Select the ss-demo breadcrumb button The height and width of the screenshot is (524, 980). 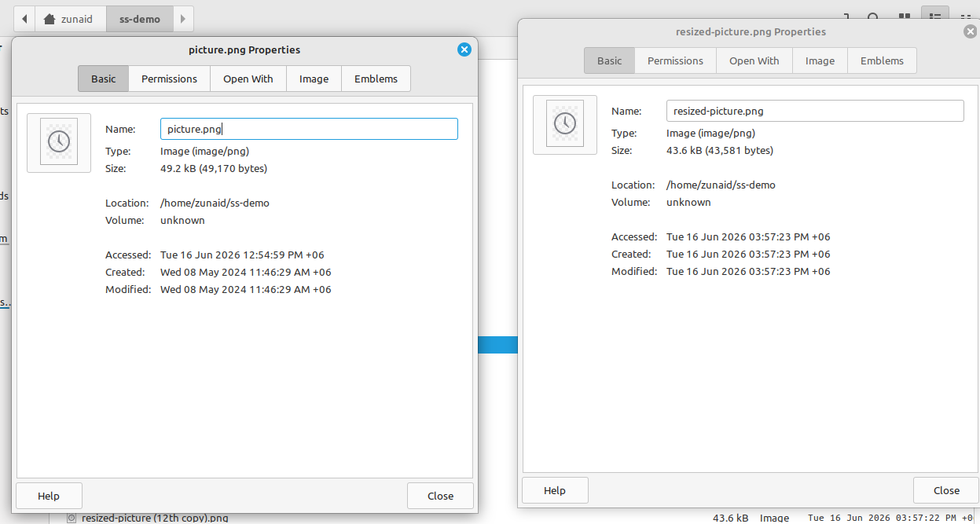click(139, 19)
